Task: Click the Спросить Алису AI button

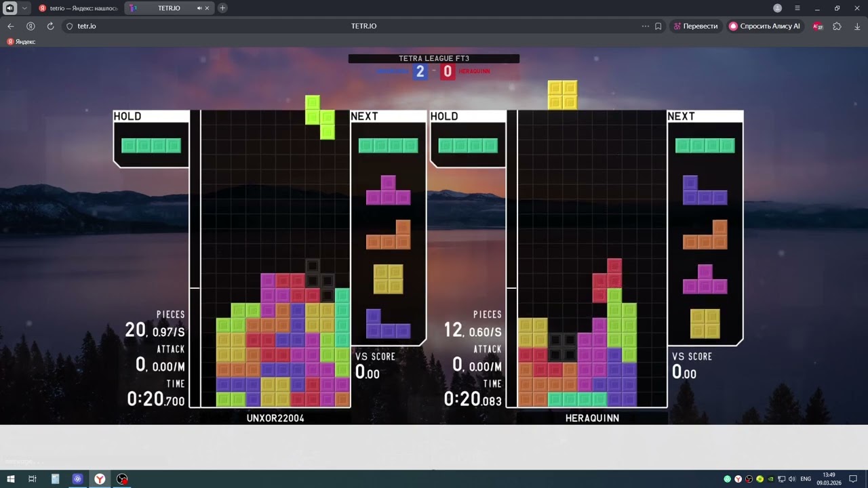Action: click(765, 26)
